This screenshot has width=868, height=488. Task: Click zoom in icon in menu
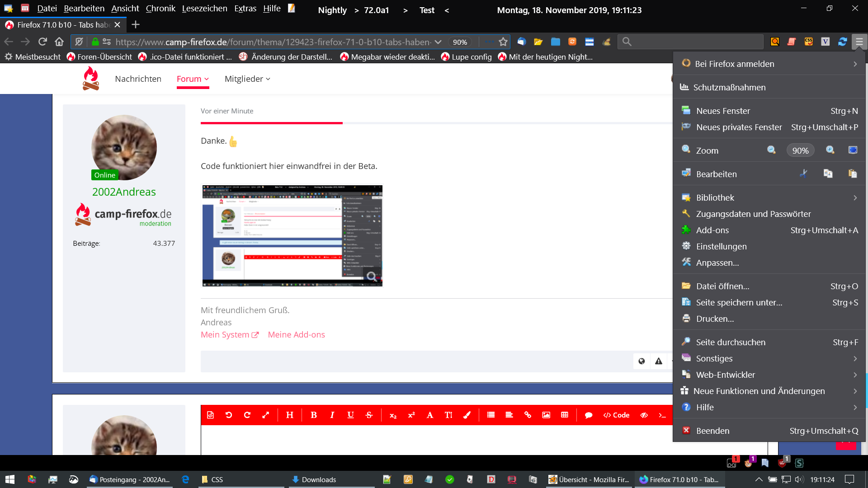[x=830, y=150]
